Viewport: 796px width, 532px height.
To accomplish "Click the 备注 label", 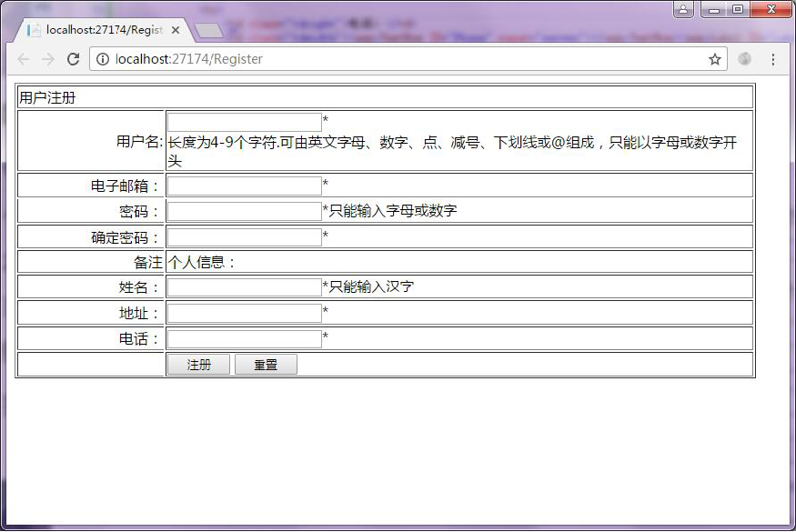I will [148, 262].
